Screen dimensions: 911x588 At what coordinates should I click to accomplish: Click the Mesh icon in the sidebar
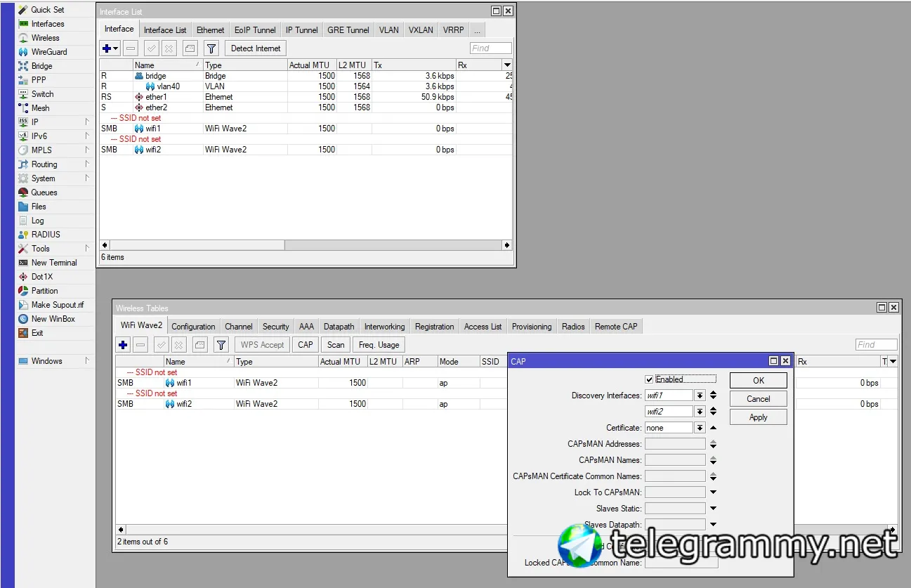point(23,108)
